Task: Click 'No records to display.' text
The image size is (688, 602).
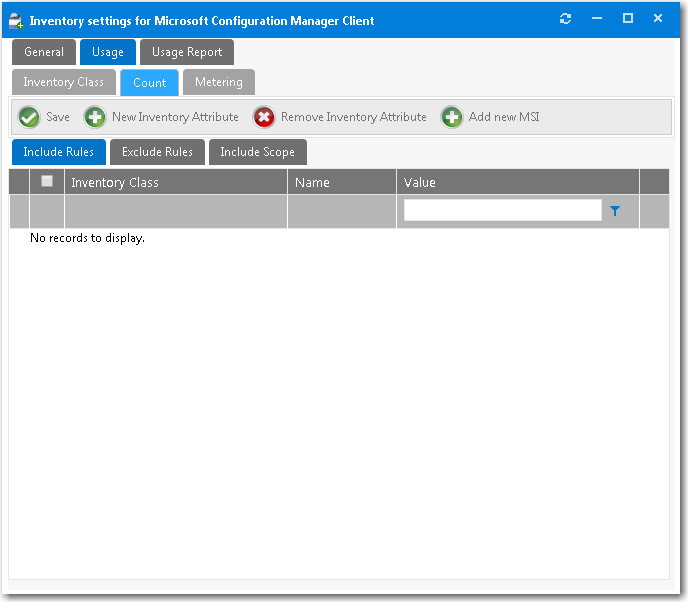Action: [x=87, y=238]
